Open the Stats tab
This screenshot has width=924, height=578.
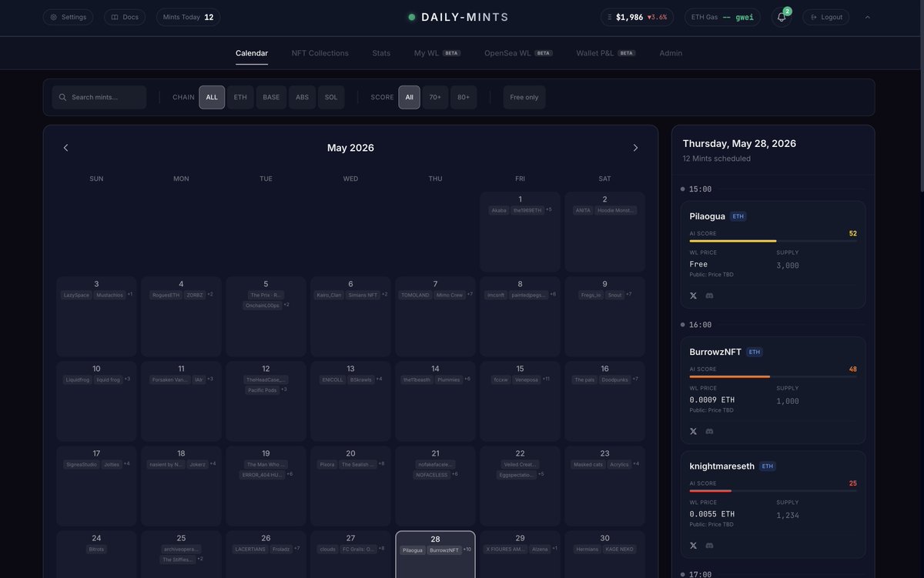tap(381, 53)
